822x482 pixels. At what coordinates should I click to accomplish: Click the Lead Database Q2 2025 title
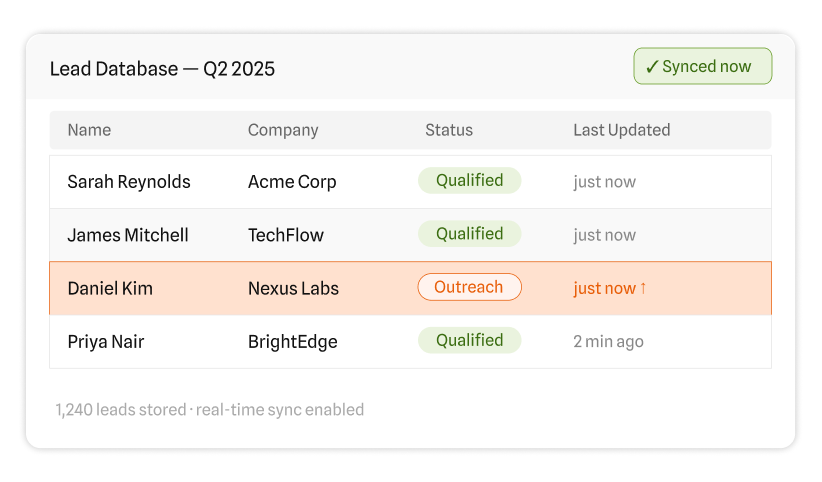click(x=162, y=69)
